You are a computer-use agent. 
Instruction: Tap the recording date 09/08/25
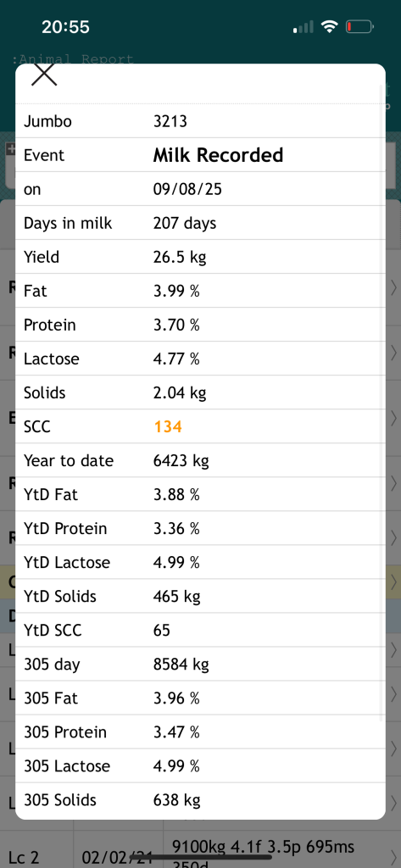[x=187, y=189]
